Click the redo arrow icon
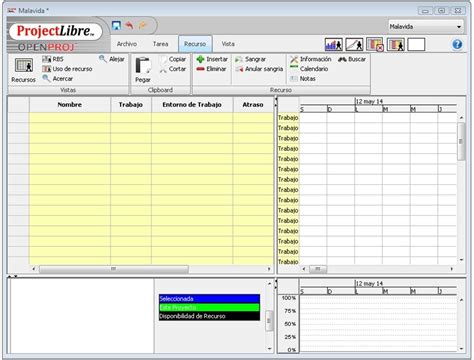Viewport: 474px width, 360px height. (x=143, y=25)
